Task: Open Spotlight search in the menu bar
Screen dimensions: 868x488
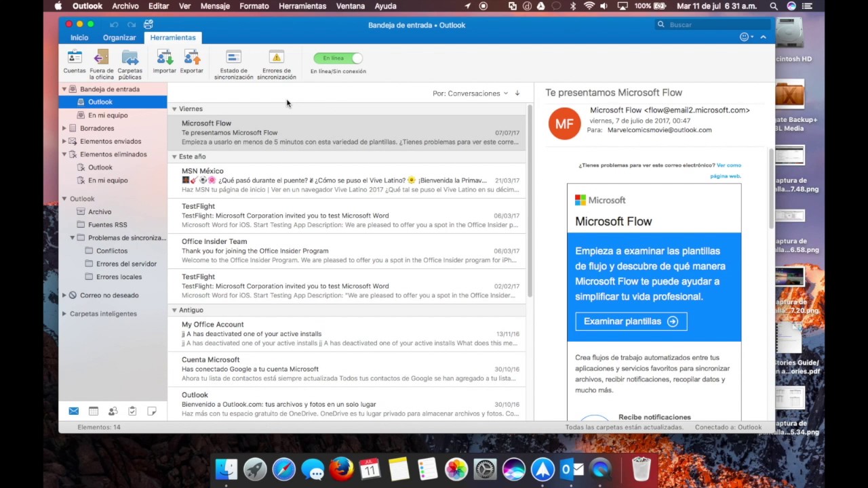Action: (774, 6)
